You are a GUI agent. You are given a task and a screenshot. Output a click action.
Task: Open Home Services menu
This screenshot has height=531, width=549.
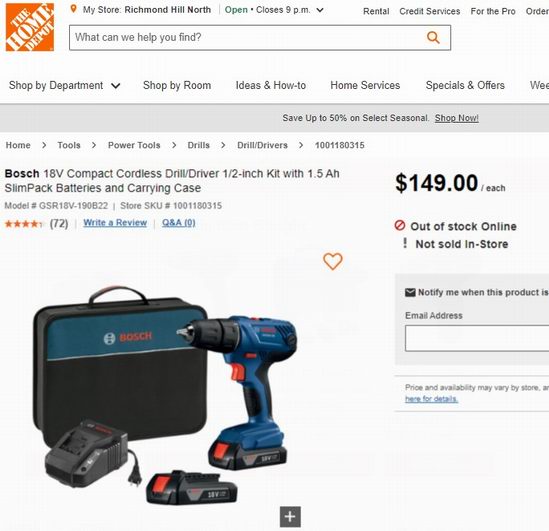click(365, 85)
